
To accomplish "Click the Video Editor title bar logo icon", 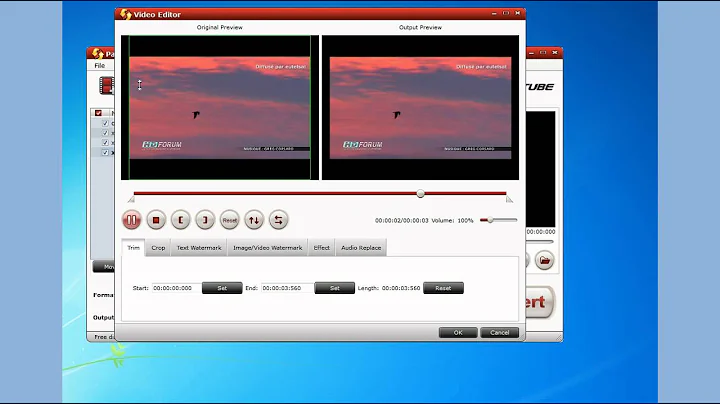I will [125, 14].
